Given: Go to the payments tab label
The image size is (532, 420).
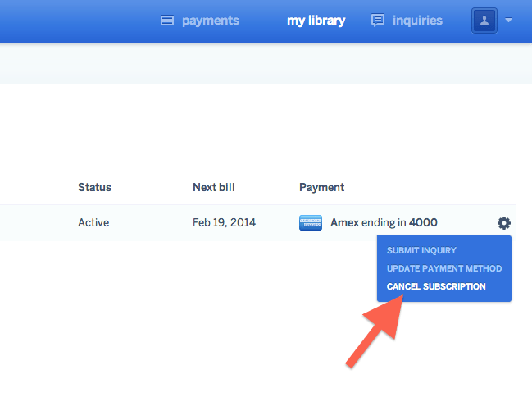Looking at the screenshot, I should (210, 21).
